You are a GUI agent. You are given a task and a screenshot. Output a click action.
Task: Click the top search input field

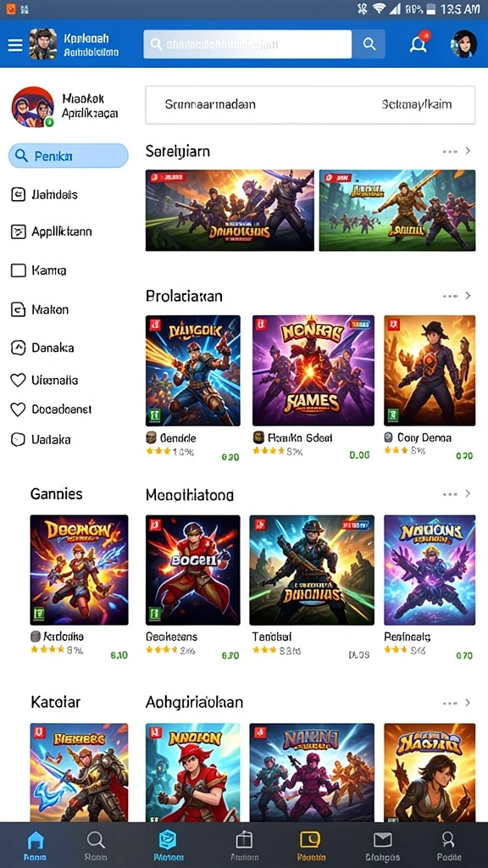point(247,44)
